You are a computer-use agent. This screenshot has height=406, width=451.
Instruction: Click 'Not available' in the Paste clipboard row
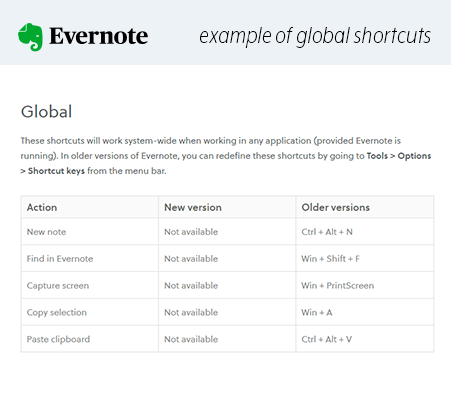pyautogui.click(x=191, y=339)
